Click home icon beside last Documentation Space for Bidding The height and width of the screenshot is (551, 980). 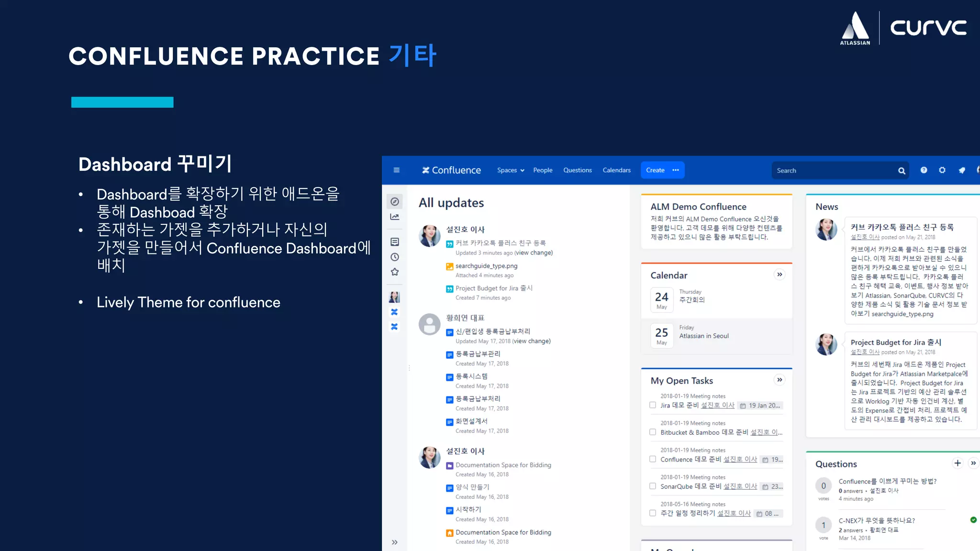450,533
